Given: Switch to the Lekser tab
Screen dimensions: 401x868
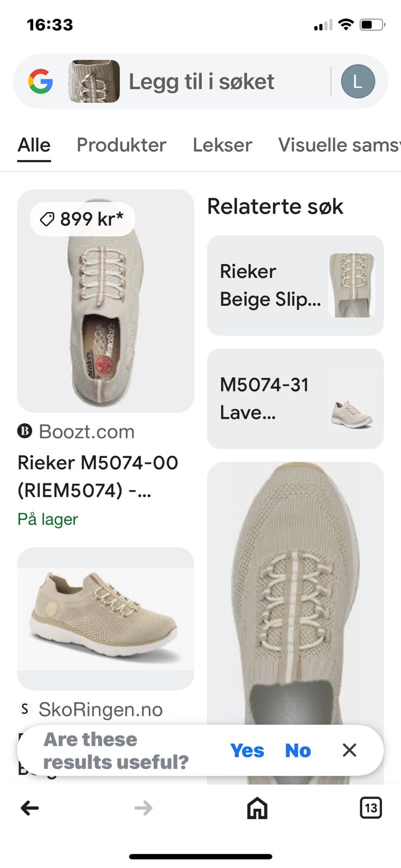Looking at the screenshot, I should (x=222, y=145).
